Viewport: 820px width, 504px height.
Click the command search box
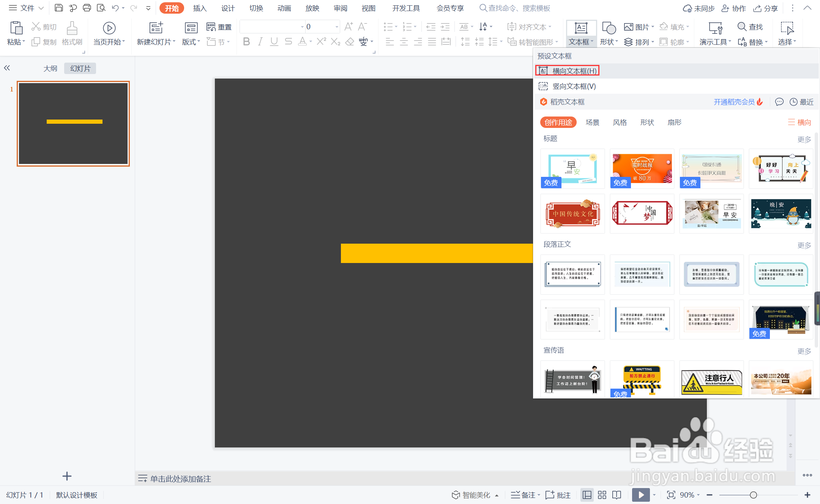pos(515,8)
